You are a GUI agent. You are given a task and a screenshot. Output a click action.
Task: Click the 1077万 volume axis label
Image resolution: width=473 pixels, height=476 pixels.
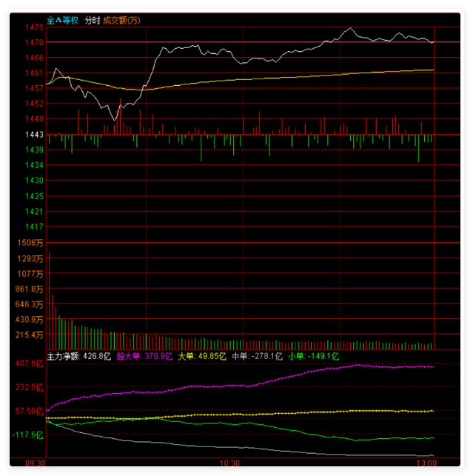30,274
